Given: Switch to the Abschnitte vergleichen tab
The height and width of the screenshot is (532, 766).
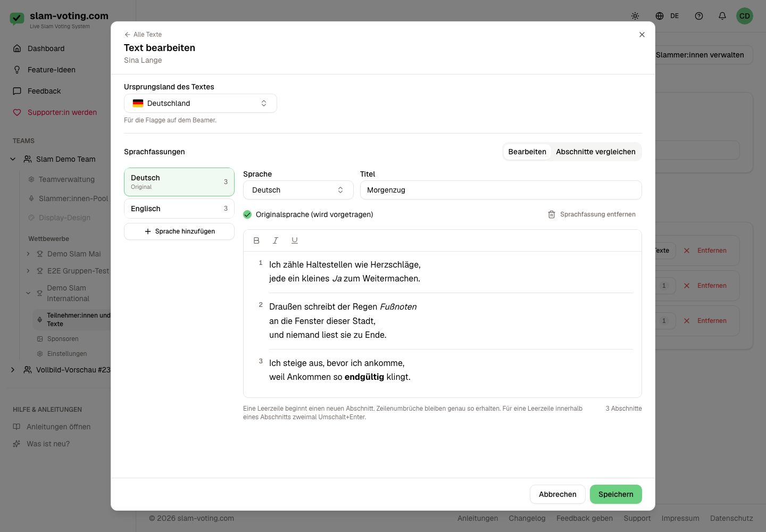Looking at the screenshot, I should [596, 152].
